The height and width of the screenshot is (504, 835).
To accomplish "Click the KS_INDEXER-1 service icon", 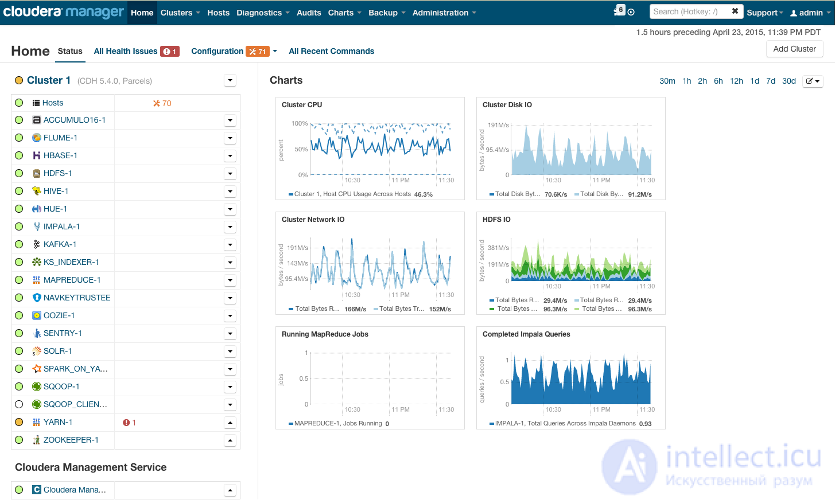I will tap(37, 263).
